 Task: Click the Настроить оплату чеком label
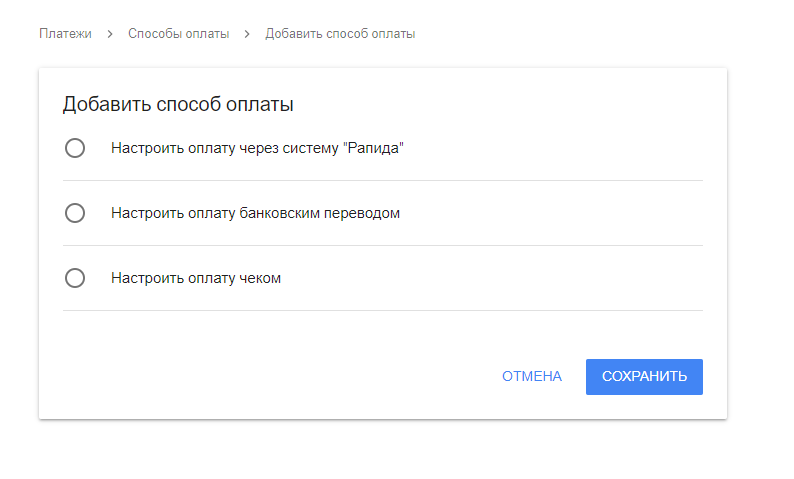tap(196, 278)
